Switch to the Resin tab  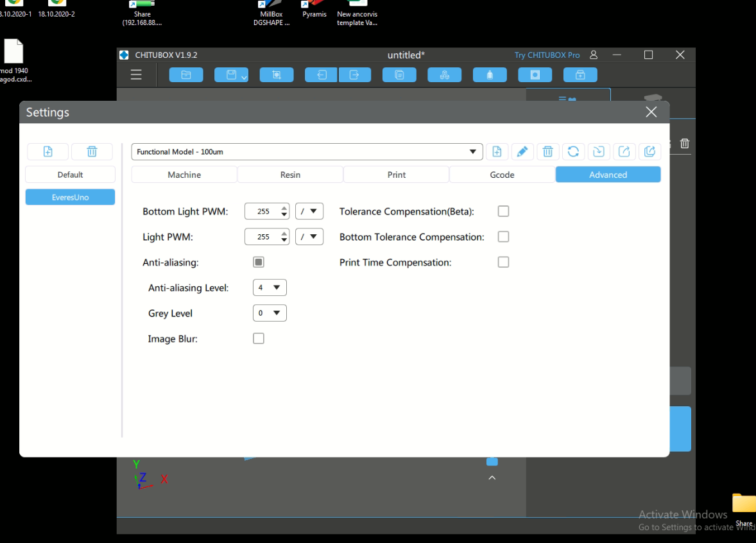[x=290, y=175]
